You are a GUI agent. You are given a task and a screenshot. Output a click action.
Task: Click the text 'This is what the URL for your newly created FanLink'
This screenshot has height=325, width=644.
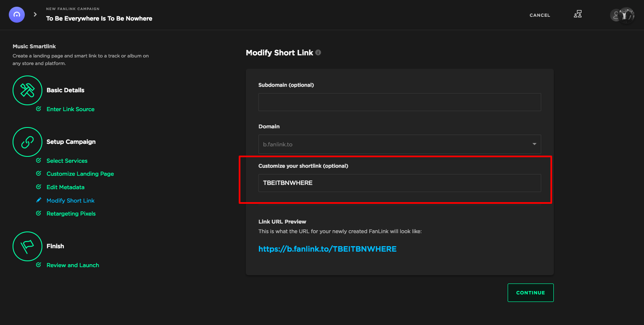[x=340, y=231]
